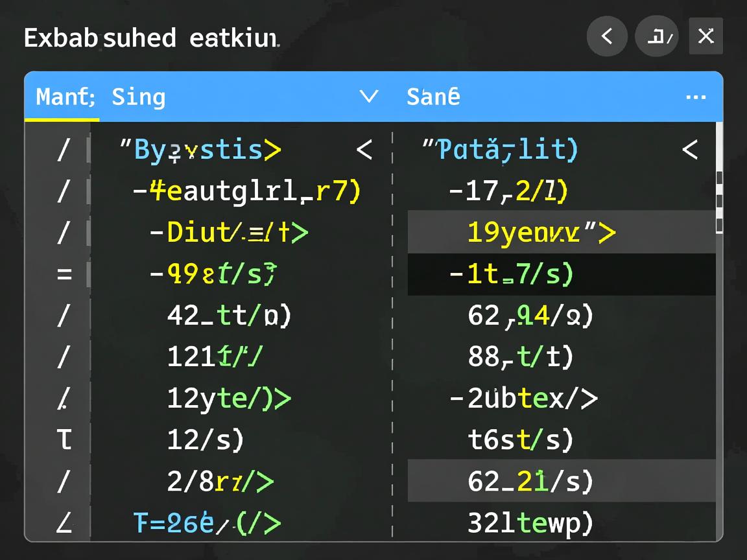This screenshot has width=747, height=560.
Task: Switch to the Sané tab
Action: point(433,97)
